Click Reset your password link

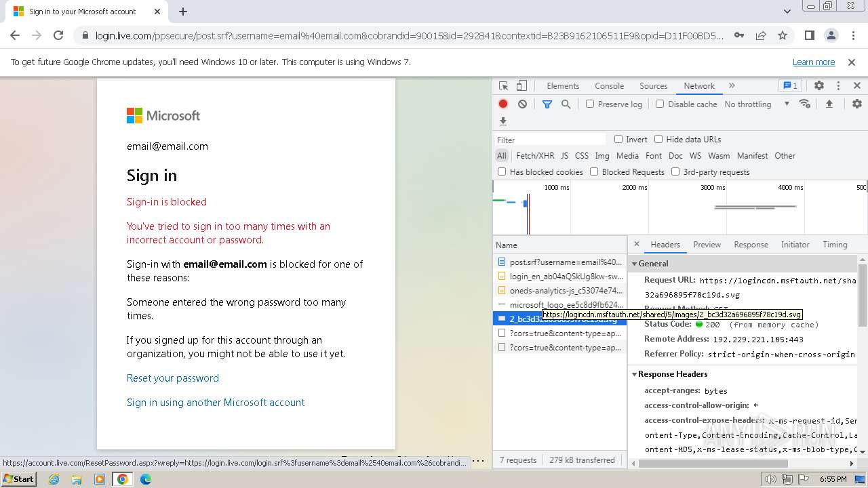[x=173, y=378]
